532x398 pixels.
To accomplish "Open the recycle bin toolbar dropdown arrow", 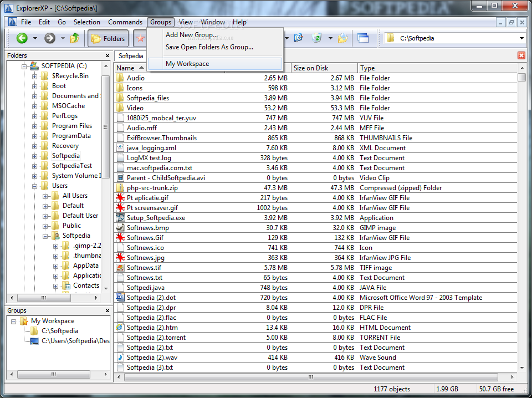I will click(330, 38).
